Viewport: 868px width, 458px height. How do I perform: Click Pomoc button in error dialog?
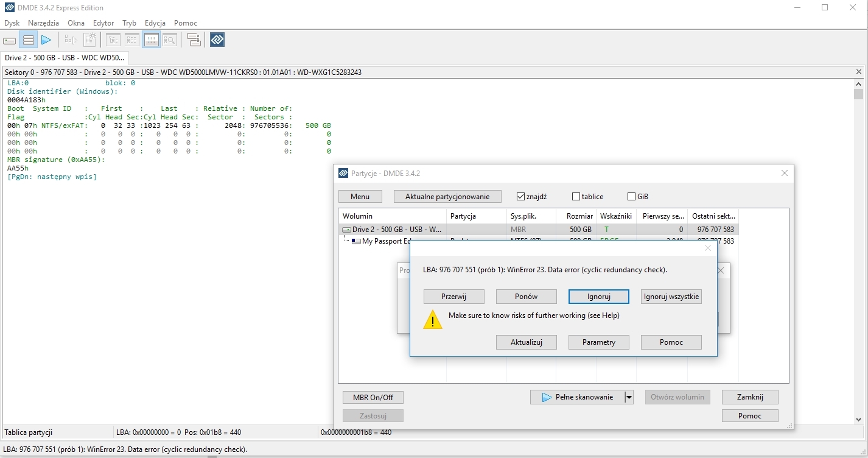[x=671, y=342]
